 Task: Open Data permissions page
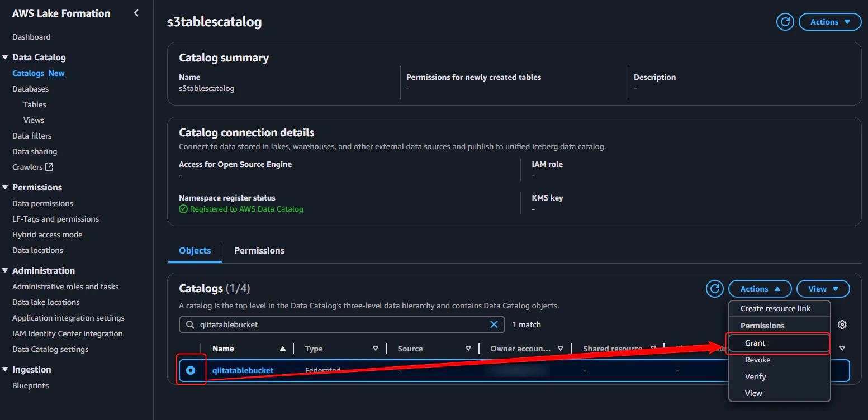[x=42, y=203]
